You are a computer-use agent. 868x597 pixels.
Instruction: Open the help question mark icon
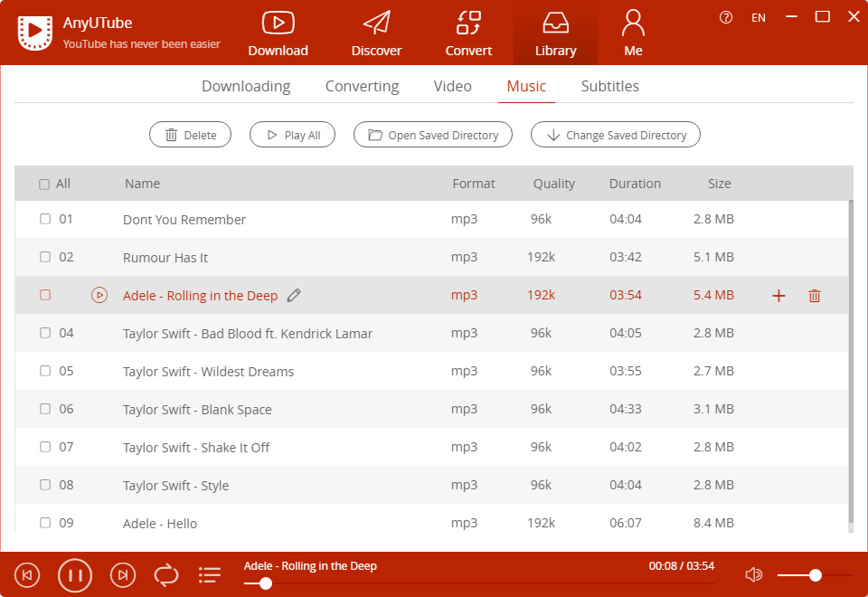click(726, 18)
